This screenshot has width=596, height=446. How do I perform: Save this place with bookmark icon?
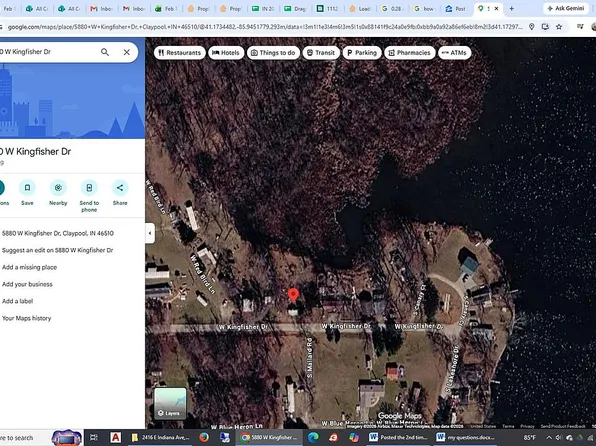coord(27,188)
